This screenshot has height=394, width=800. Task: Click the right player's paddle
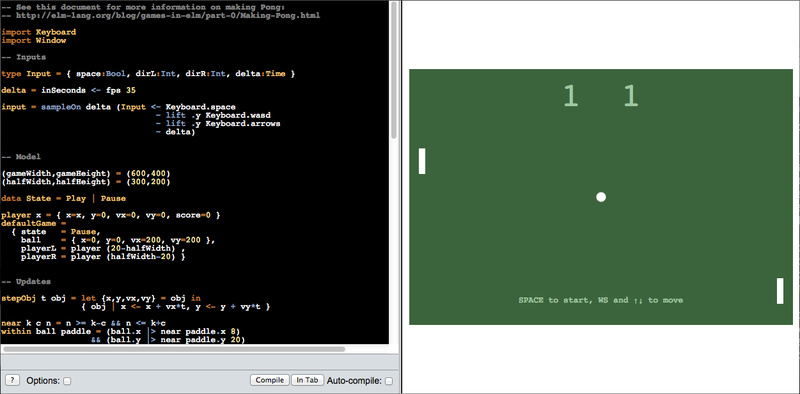pyautogui.click(x=780, y=291)
